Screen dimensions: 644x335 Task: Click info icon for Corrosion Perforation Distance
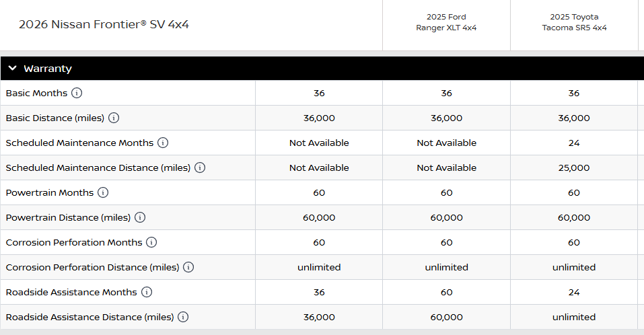click(x=188, y=267)
